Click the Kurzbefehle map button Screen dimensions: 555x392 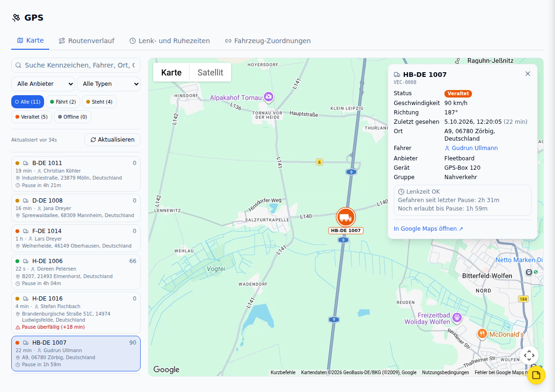pos(283,372)
